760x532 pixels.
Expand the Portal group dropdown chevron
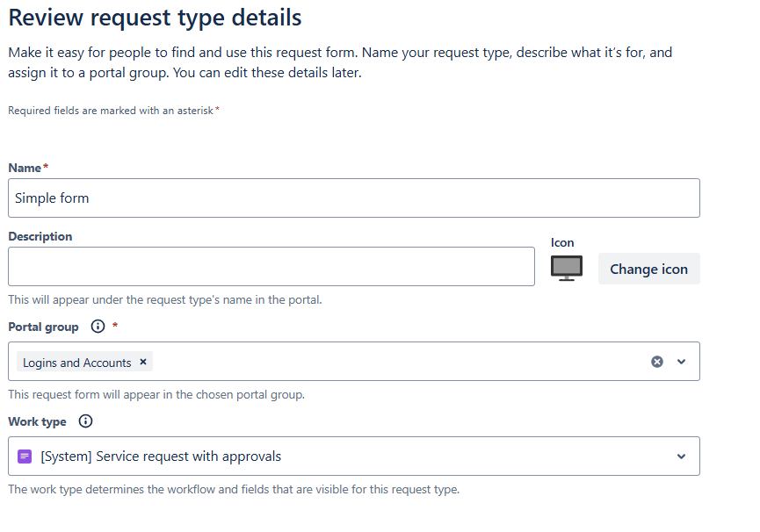681,362
